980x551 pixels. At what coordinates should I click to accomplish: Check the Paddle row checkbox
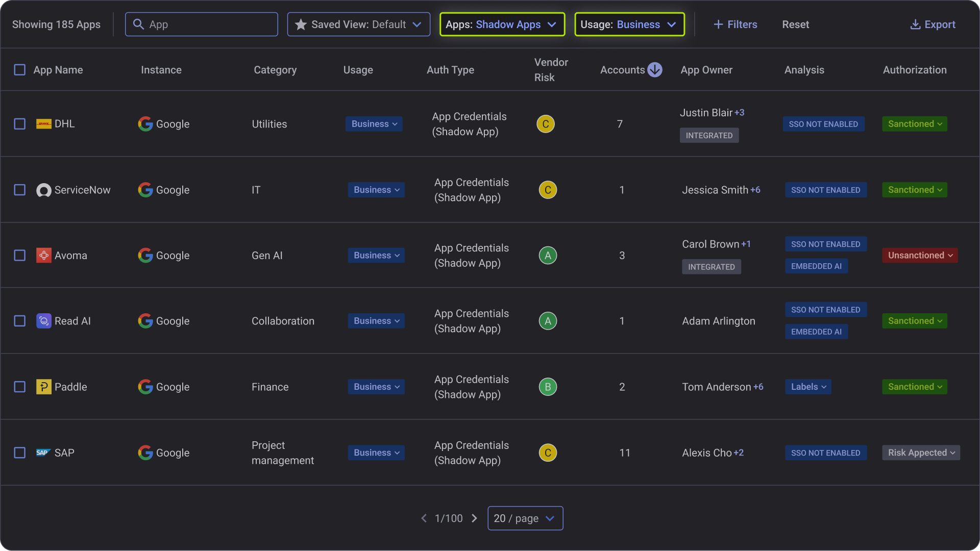click(19, 387)
